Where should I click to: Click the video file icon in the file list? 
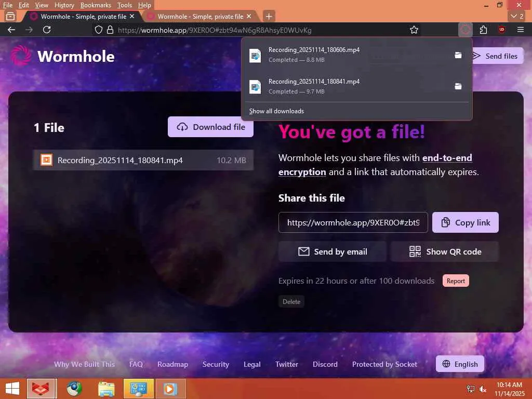coord(46,160)
